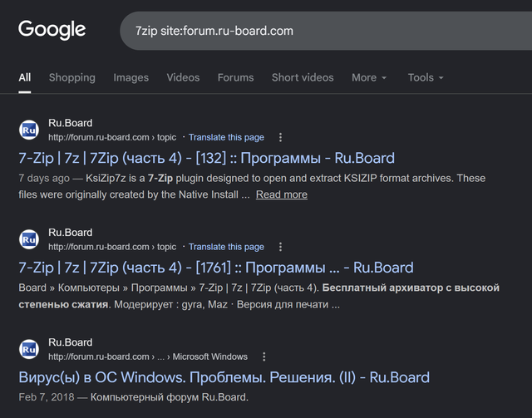The width and height of the screenshot is (532, 418).
Task: Click the forum.ru-board.com › topic URL of the [132] result
Action: click(112, 137)
